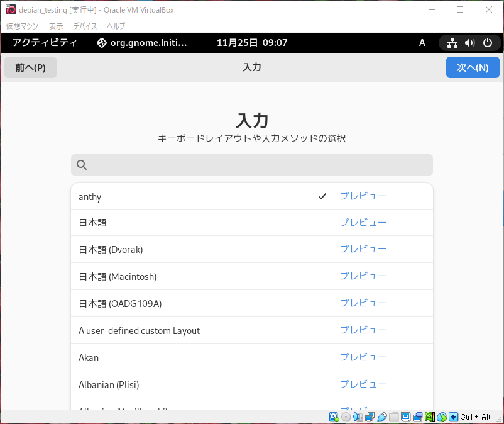Click the optical disc drive indicator
Image resolution: width=504 pixels, height=424 pixels.
tap(346, 417)
